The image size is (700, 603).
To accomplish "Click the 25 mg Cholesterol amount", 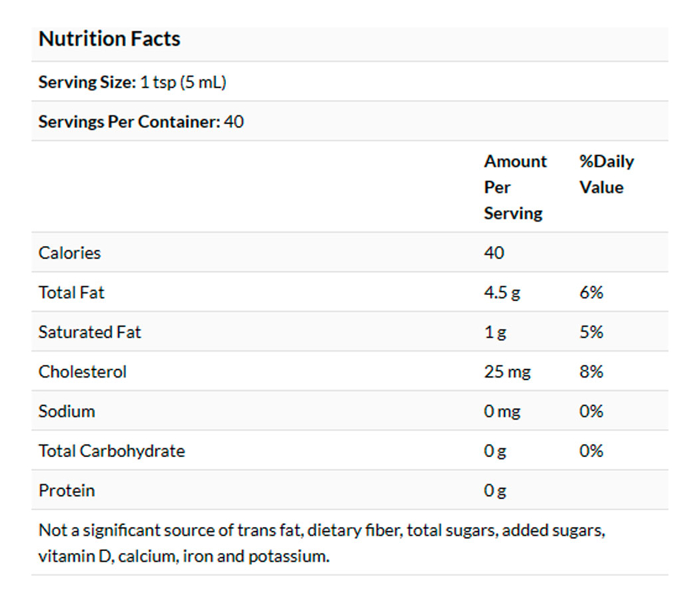I will [507, 372].
